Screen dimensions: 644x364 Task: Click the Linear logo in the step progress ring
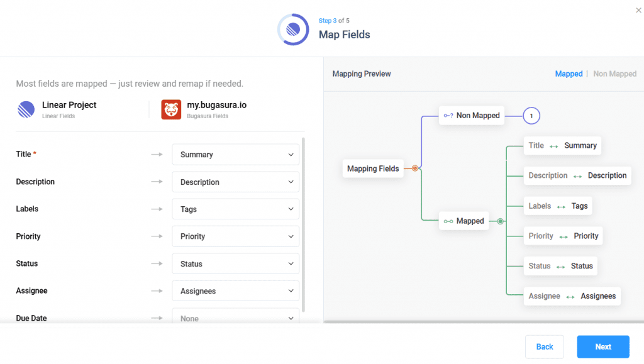pyautogui.click(x=293, y=29)
